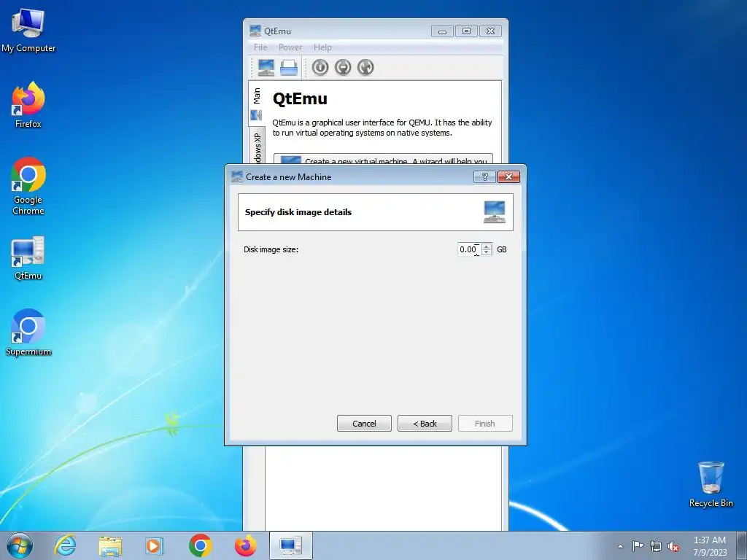Open Firefox from the taskbar
Image resolution: width=747 pixels, height=560 pixels.
click(245, 545)
